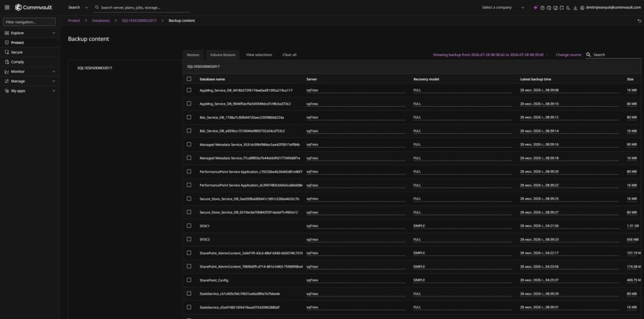Expand the Monitor navigation section chevron

click(x=54, y=72)
